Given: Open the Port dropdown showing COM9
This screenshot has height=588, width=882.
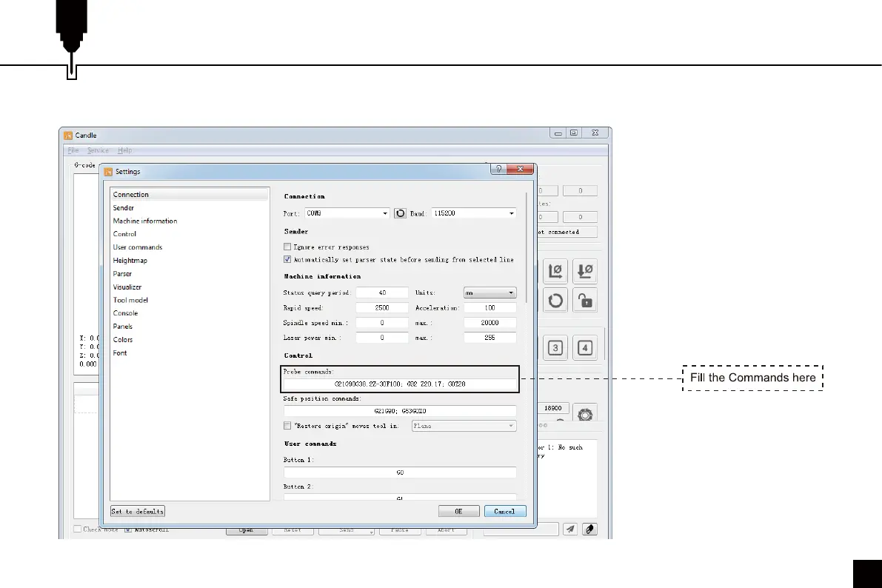Looking at the screenshot, I should (347, 213).
